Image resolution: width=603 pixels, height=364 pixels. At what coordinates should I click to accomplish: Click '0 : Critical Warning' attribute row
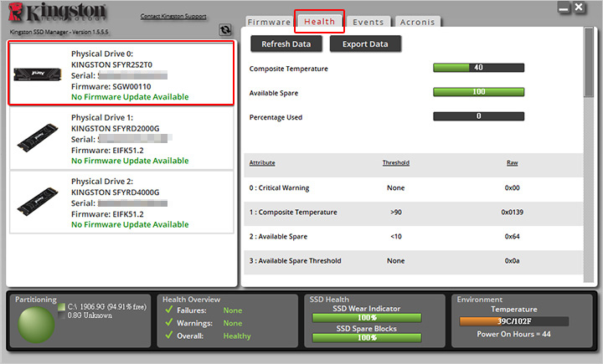point(414,188)
